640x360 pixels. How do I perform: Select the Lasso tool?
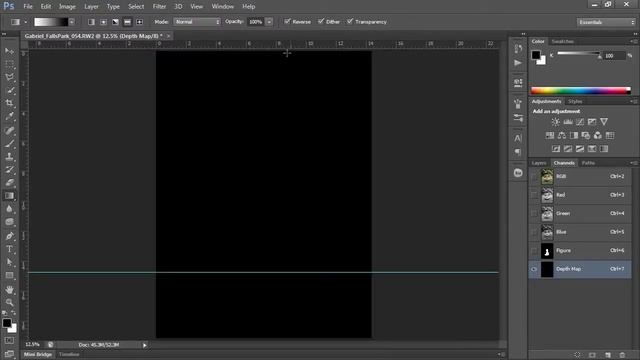tap(9, 77)
